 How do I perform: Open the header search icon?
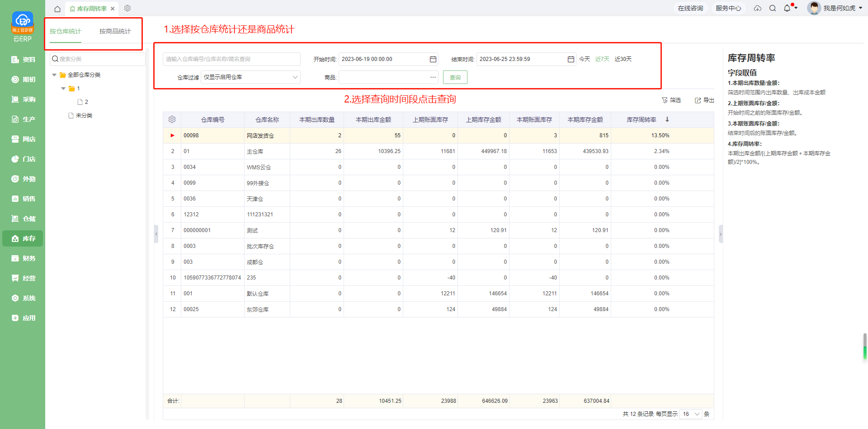[773, 8]
